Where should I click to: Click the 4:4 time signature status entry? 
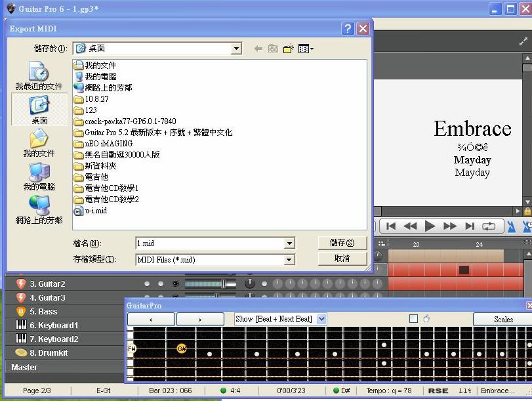tap(230, 390)
